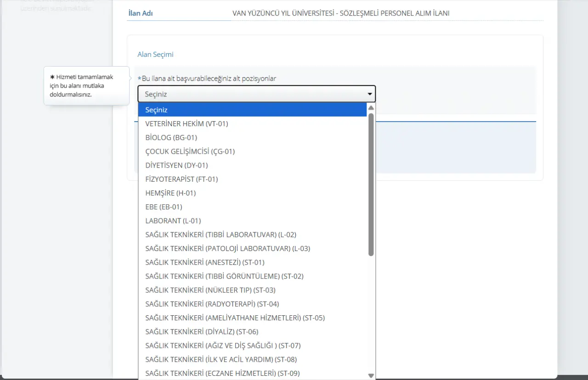Pick LABORANT (L-01) option

click(173, 221)
